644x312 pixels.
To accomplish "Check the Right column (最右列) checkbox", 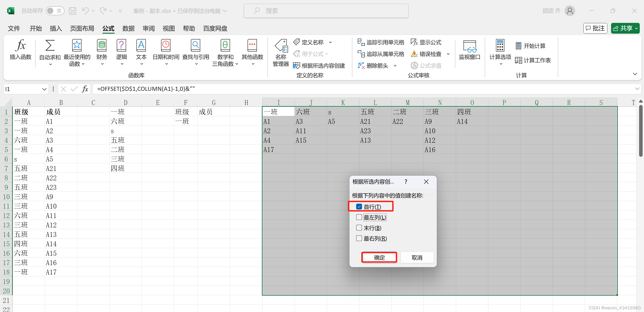I will (x=359, y=238).
